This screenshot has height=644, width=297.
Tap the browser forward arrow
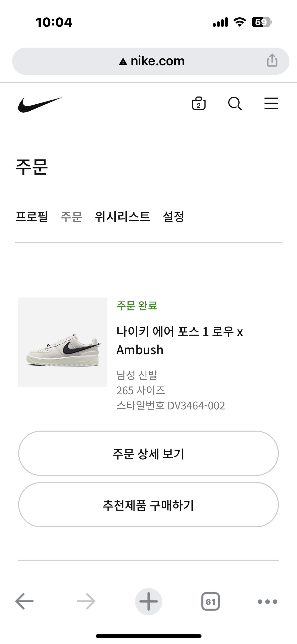pos(86,601)
